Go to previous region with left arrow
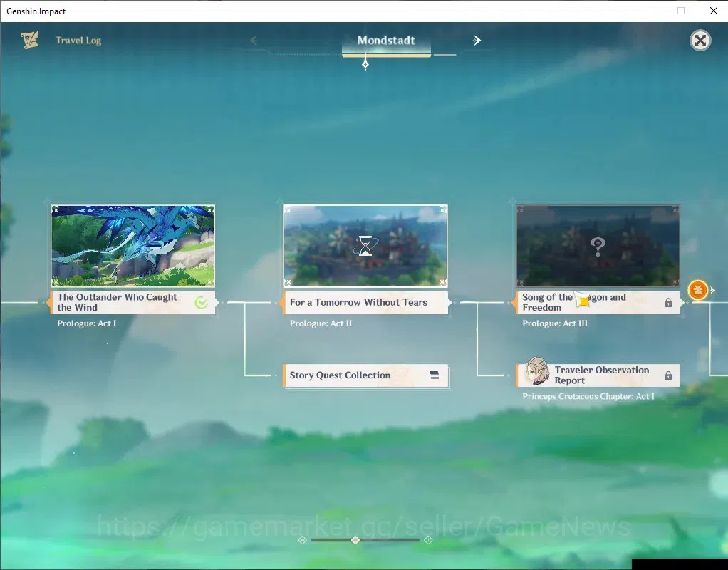This screenshot has height=570, width=728. [254, 41]
